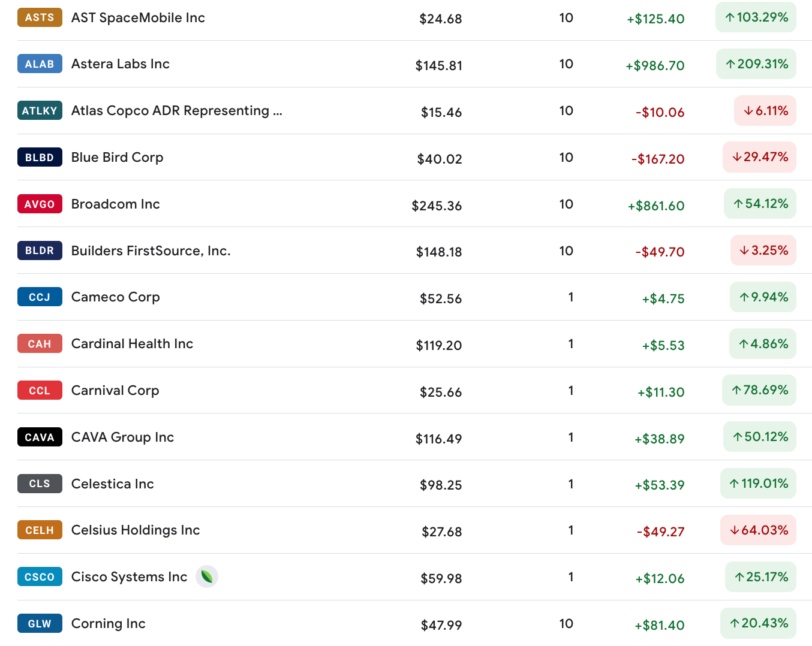Click the +$986.70 gain for Astera Labs
812x646 pixels.
pos(655,65)
